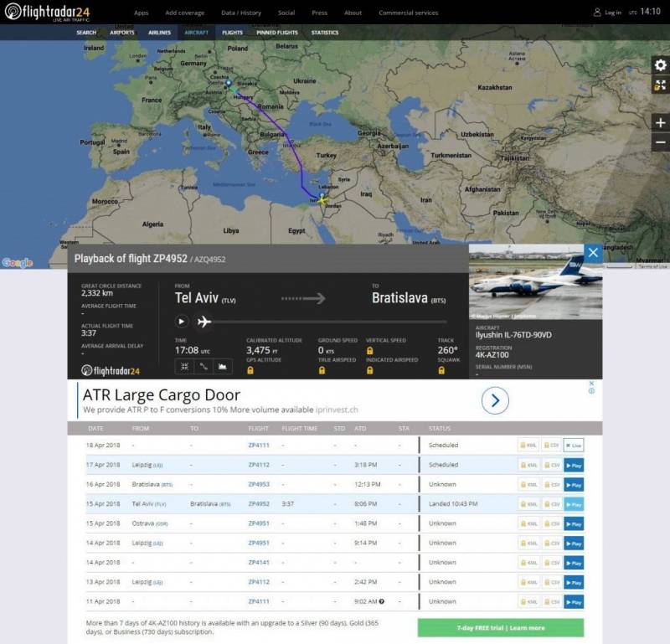This screenshot has width=670, height=644.
Task: Open the Ilyushin IL-76 aircraft photo
Action: click(x=535, y=281)
